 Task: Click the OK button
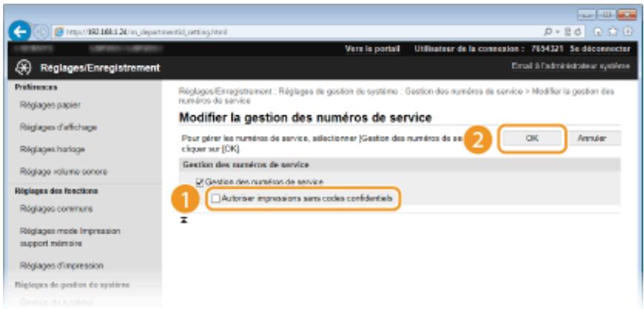point(532,139)
